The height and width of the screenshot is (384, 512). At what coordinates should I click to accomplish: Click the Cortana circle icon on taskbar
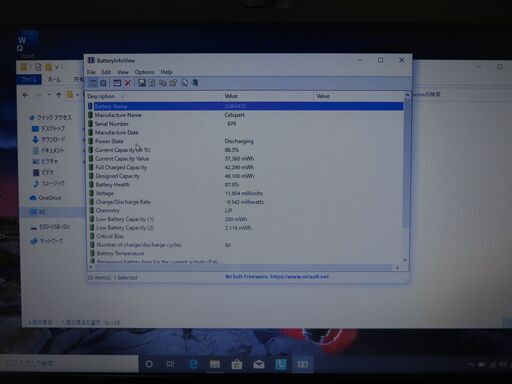(149, 364)
